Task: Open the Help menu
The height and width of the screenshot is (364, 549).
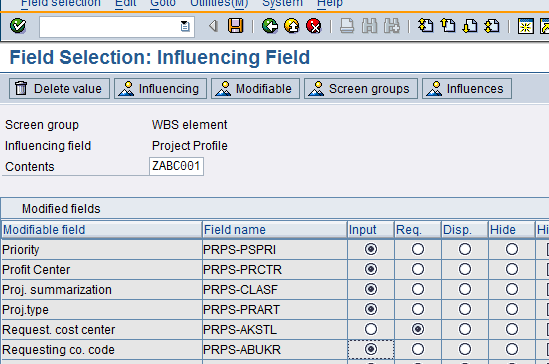Action: point(329,3)
